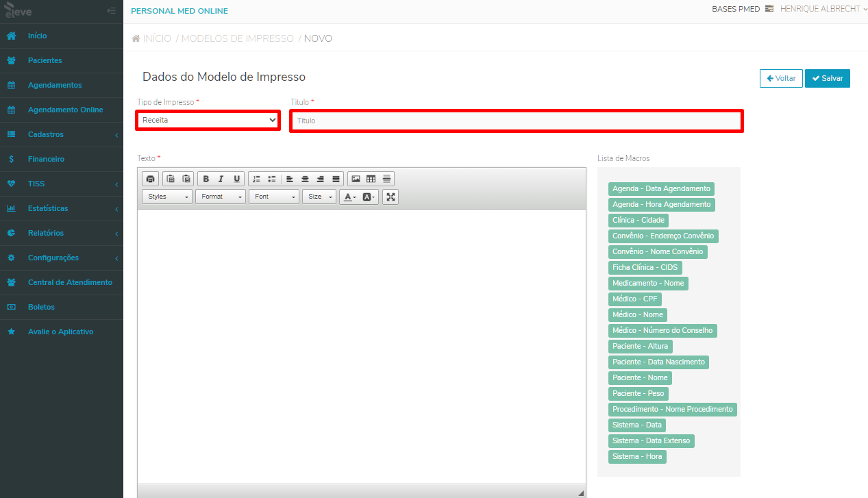This screenshot has height=498, width=868.
Task: Insert macro Medicamento - Nome
Action: coord(648,283)
